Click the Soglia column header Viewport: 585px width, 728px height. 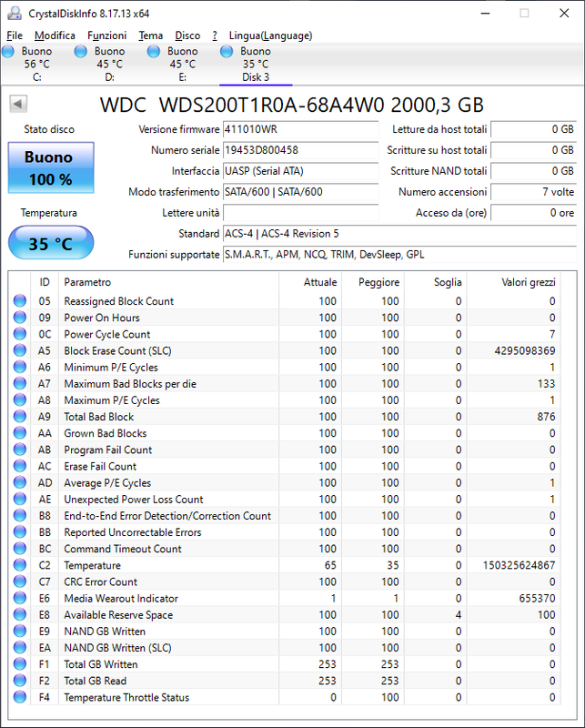(436, 282)
